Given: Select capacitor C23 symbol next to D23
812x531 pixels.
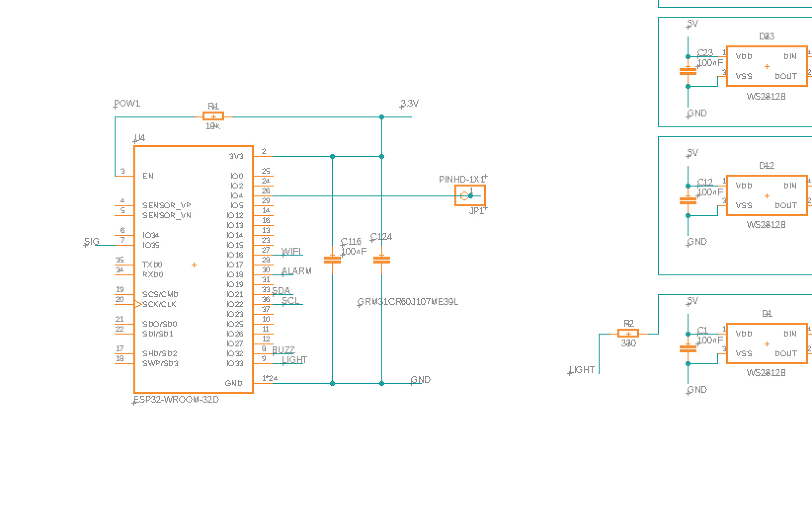Looking at the screenshot, I should (688, 72).
